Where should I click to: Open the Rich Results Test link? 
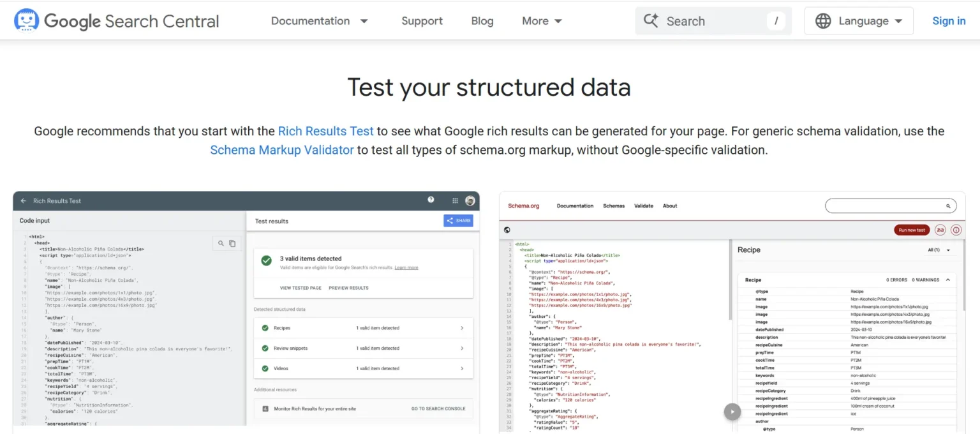[325, 131]
